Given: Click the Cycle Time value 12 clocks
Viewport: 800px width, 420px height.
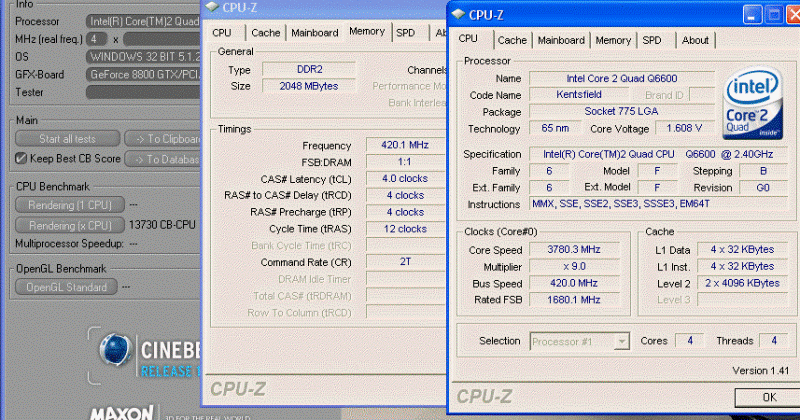Looking at the screenshot, I should click(405, 229).
